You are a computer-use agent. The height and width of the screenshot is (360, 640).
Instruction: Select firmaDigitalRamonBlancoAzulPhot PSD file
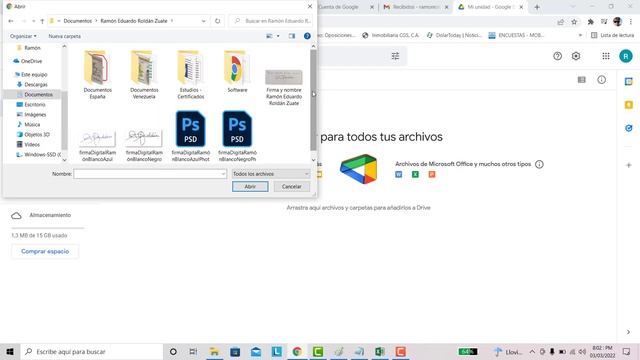(x=191, y=136)
